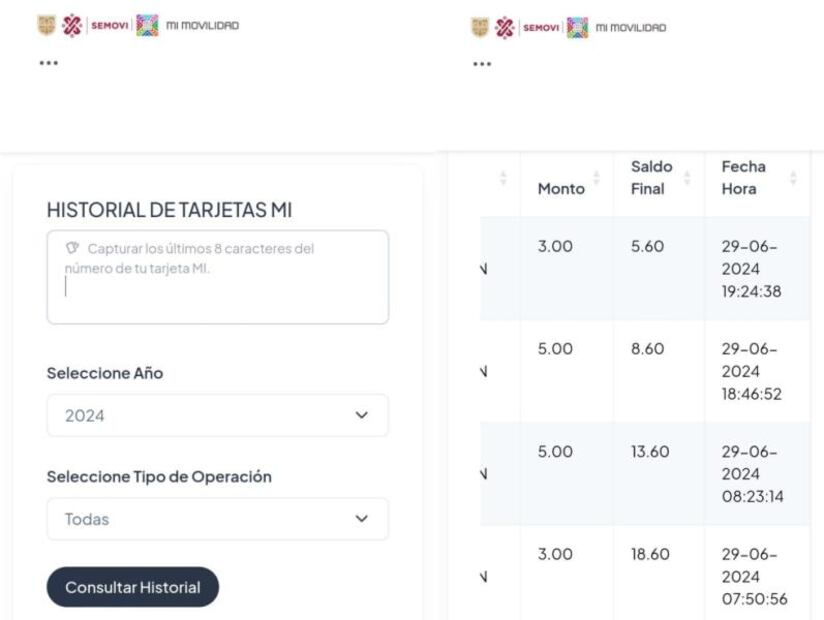Expand the 2024 year selector chevron
This screenshot has width=824, height=620.
click(x=365, y=415)
